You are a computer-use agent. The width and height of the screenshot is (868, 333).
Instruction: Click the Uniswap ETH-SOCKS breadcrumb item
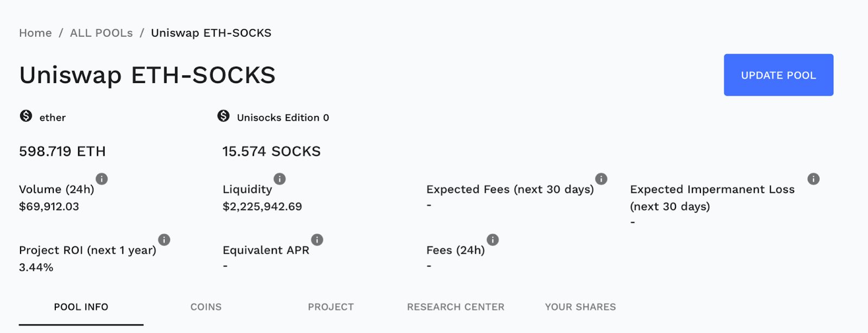[211, 33]
